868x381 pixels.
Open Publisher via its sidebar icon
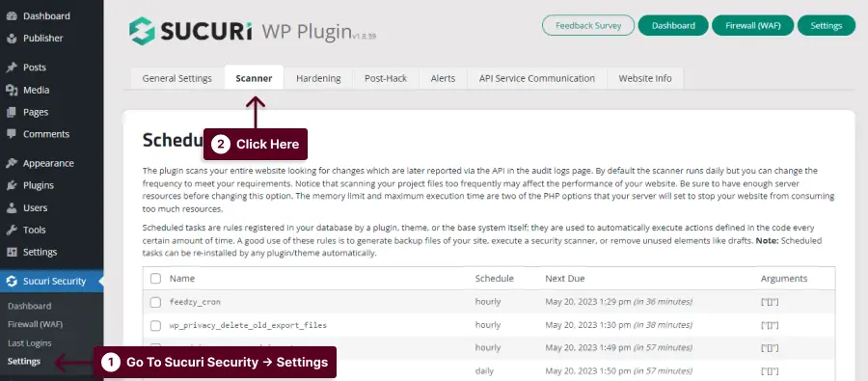12,39
